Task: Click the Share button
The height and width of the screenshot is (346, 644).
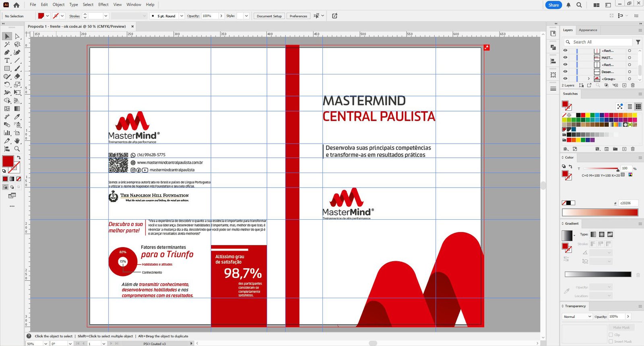Action: coord(553,5)
